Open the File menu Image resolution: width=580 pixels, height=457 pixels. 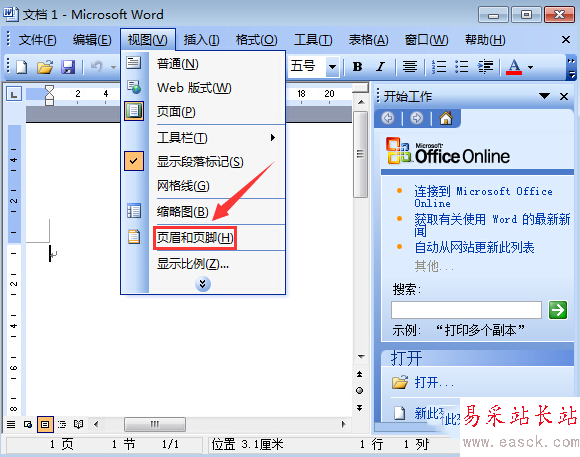click(37, 40)
